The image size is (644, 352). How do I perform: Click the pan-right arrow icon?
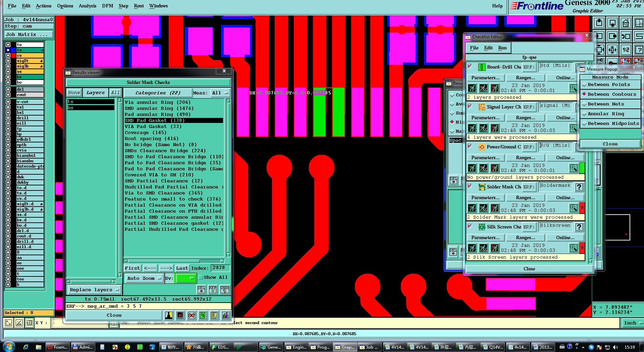(x=612, y=36)
